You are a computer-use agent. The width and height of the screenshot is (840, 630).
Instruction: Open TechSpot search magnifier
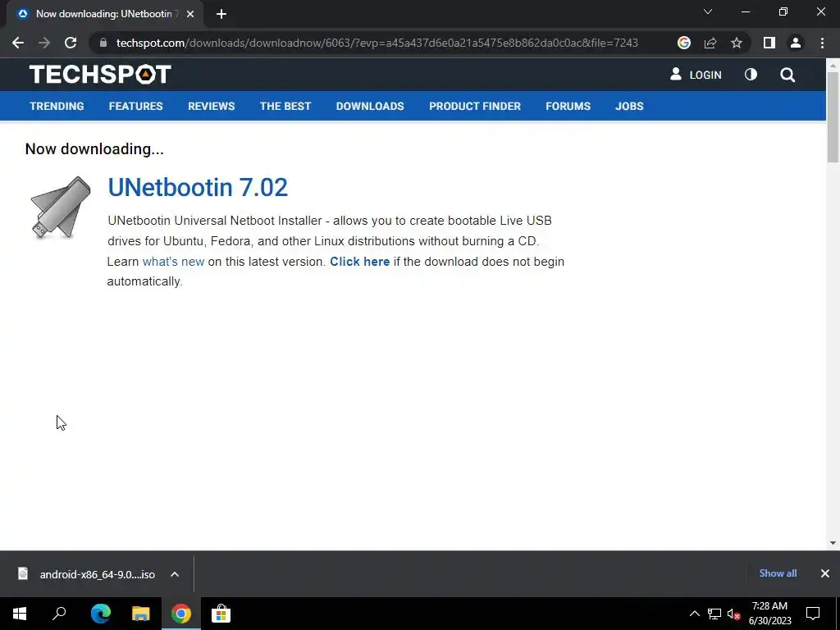(x=787, y=75)
